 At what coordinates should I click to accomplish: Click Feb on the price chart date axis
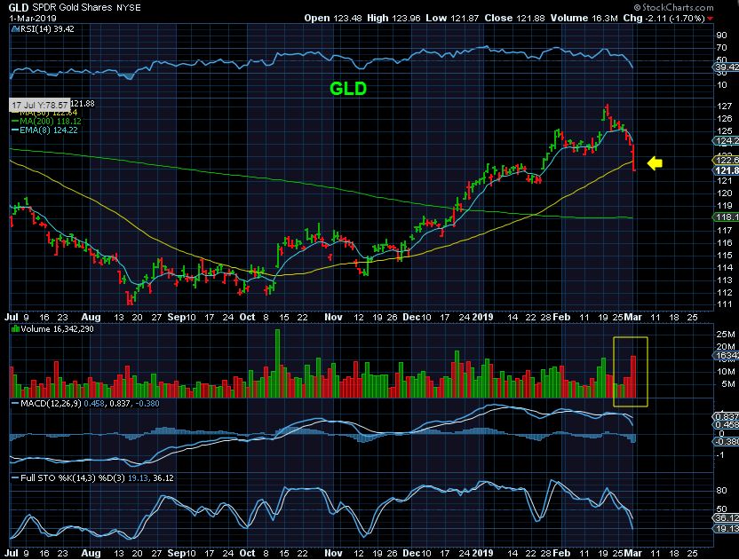coord(561,317)
